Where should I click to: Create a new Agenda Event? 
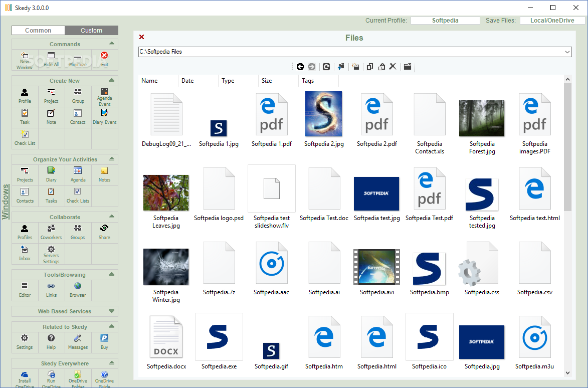click(x=105, y=97)
